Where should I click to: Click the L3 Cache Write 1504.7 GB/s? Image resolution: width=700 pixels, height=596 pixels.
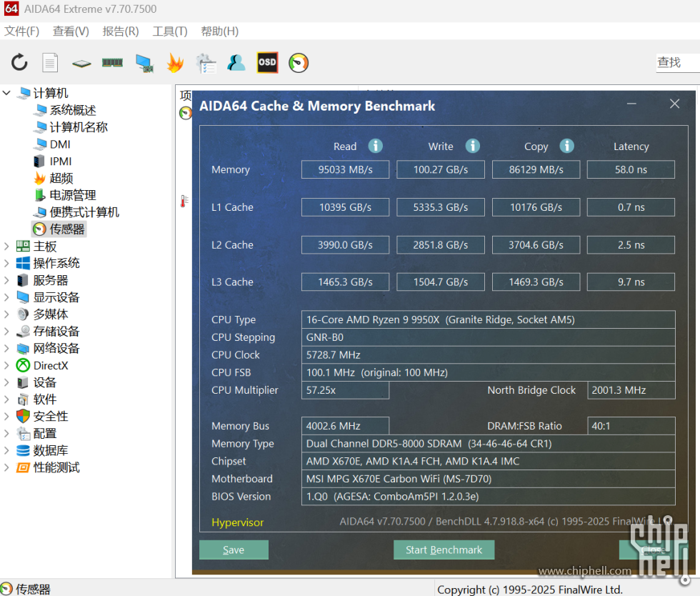pyautogui.click(x=441, y=282)
